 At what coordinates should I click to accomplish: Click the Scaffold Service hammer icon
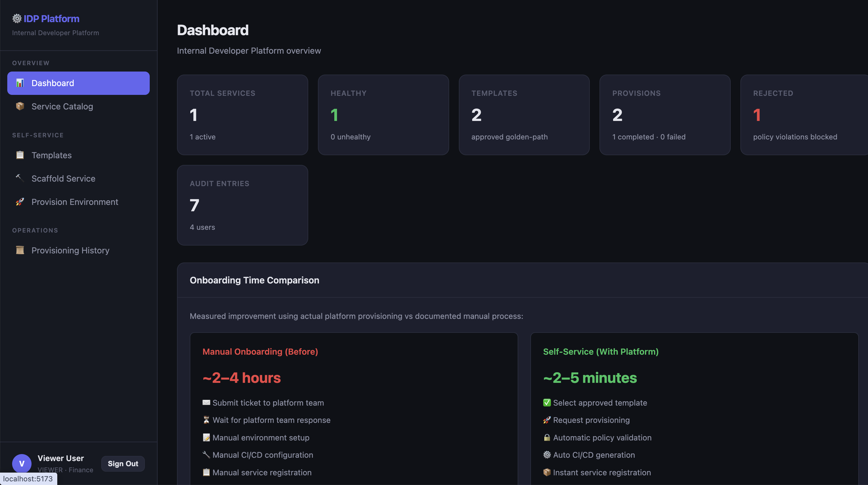(20, 178)
